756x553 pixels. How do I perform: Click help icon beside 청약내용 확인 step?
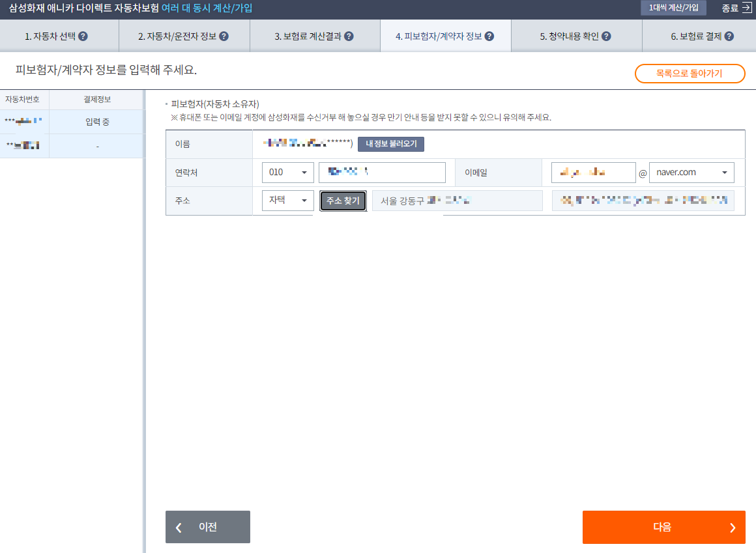pyautogui.click(x=607, y=36)
